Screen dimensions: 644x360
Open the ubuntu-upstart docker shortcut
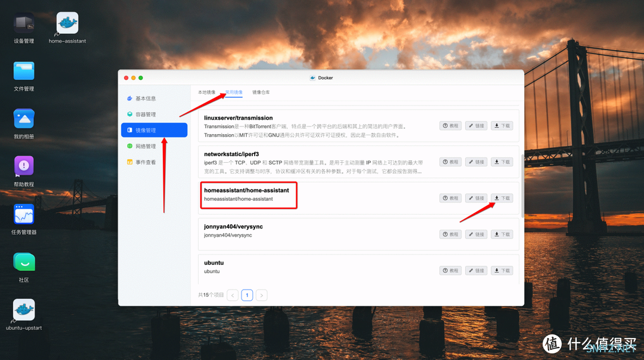click(24, 310)
